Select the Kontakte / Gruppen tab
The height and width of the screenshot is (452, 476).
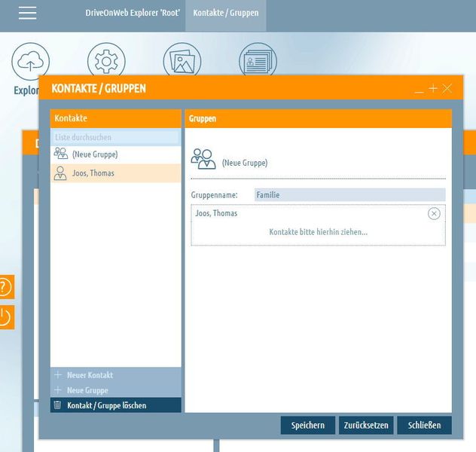[x=226, y=13]
